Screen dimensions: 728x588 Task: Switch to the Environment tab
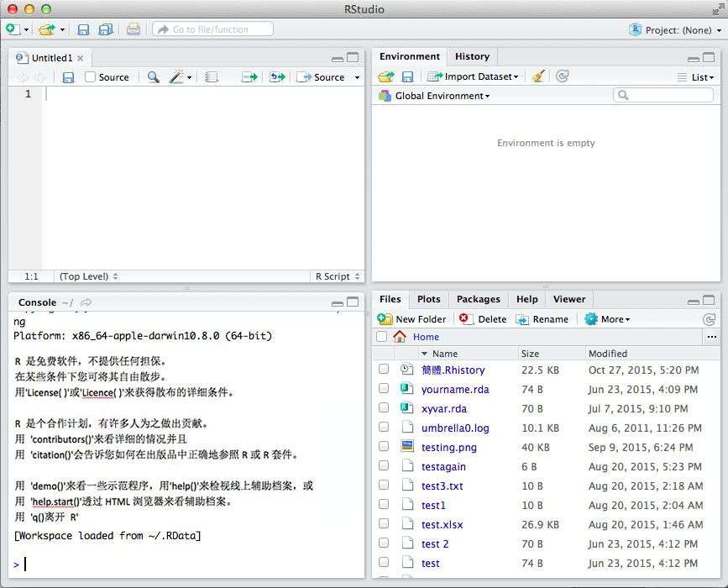[x=410, y=56]
